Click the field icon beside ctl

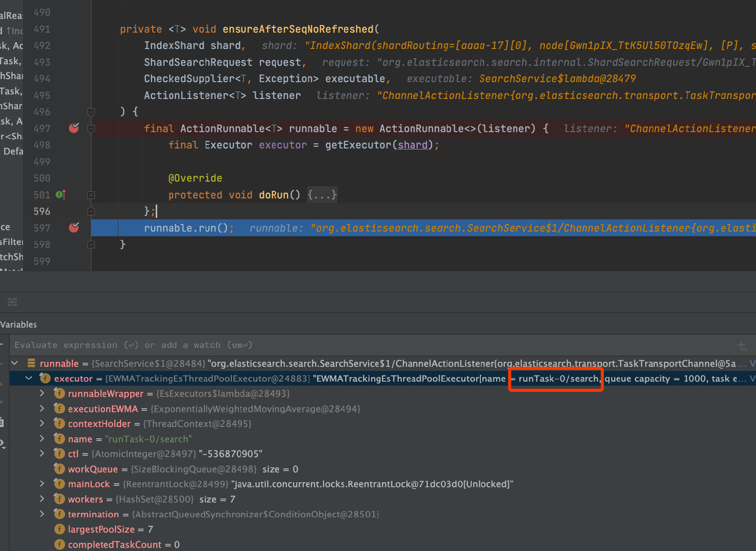pyautogui.click(x=60, y=454)
